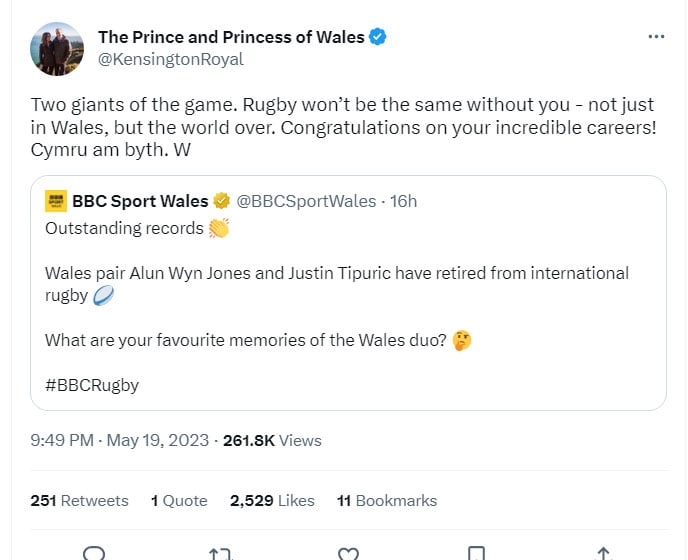Open the #BBCRugby hashtag
This screenshot has width=688, height=560.
click(92, 384)
